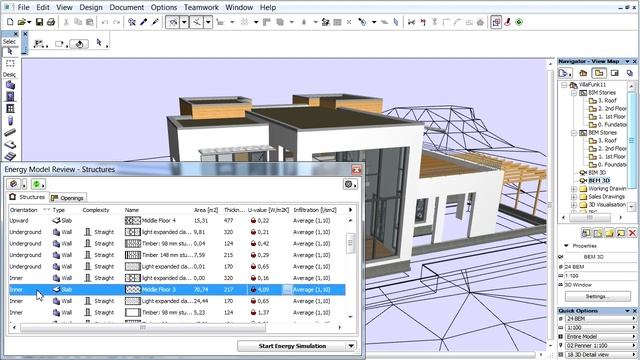
Task: Toggle the highlighted rotate geometry method button
Action: [x=79, y=44]
